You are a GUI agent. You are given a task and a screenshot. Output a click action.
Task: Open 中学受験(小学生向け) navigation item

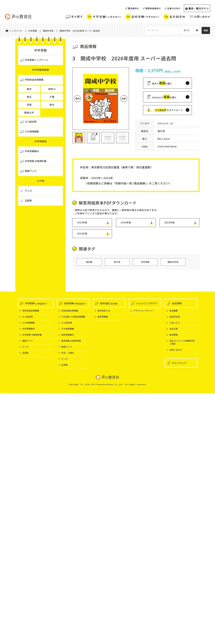point(104,17)
